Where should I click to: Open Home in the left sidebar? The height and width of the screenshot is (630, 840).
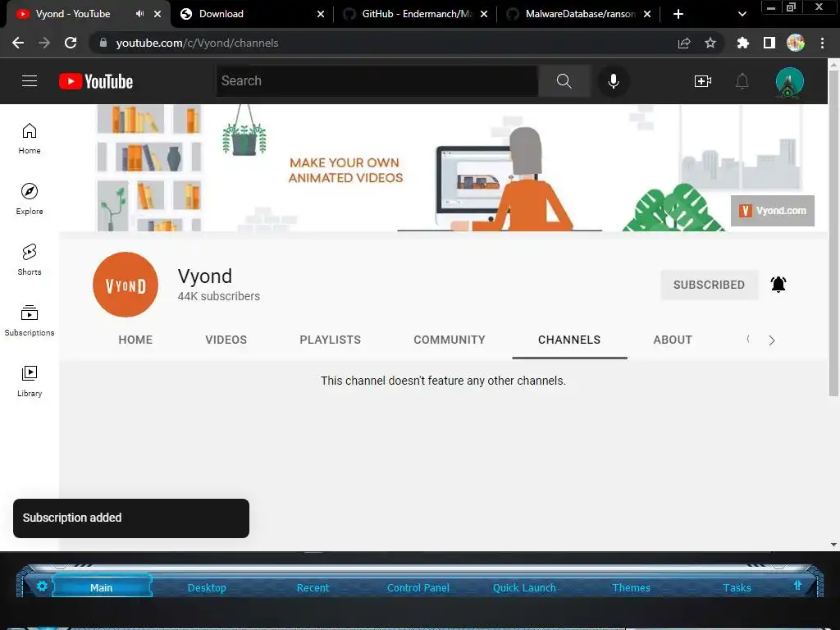tap(30, 138)
